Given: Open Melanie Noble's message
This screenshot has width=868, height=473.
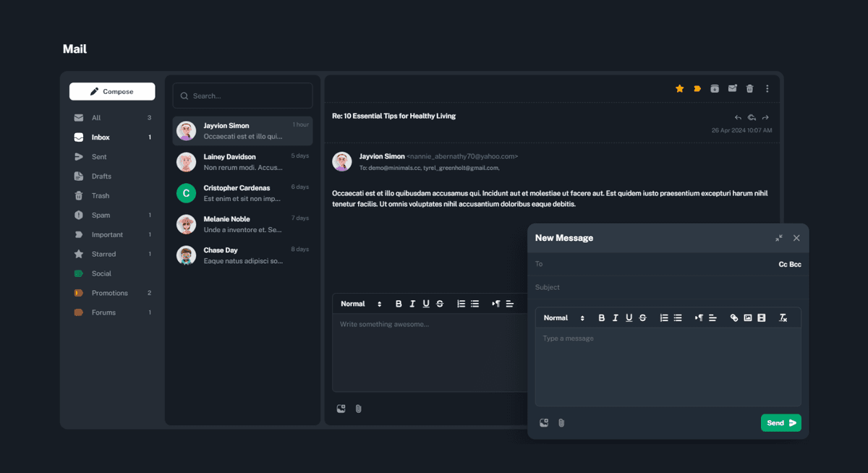Looking at the screenshot, I should click(x=242, y=224).
